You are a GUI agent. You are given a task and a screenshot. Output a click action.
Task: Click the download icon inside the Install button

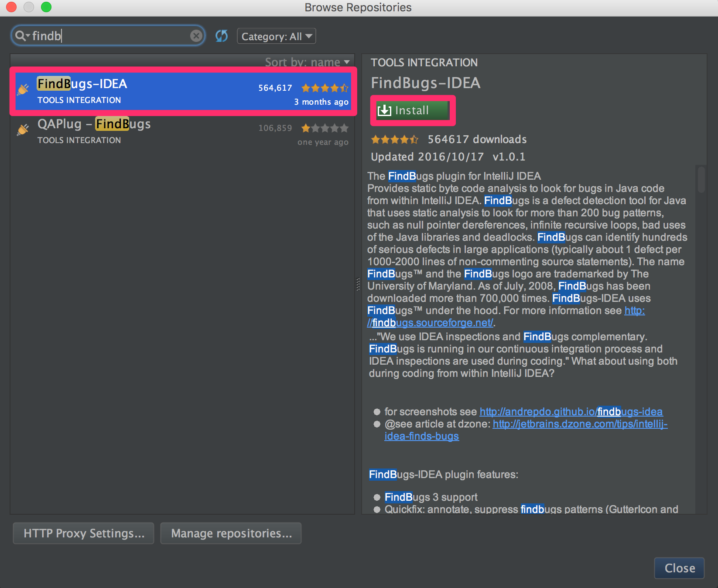point(384,110)
